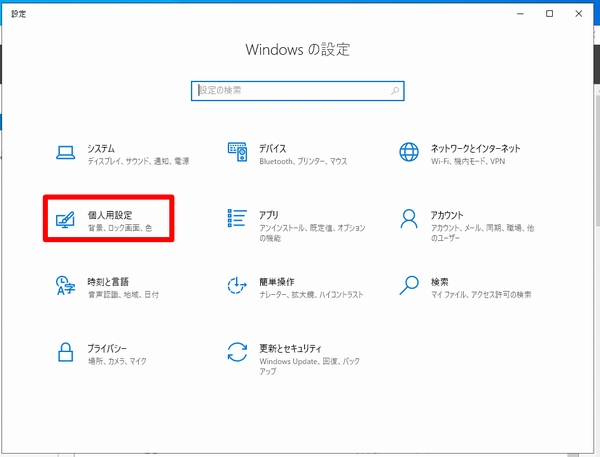The height and width of the screenshot is (457, 600).
Task: Open 時刻と言語 settings title
Action: pos(108,282)
